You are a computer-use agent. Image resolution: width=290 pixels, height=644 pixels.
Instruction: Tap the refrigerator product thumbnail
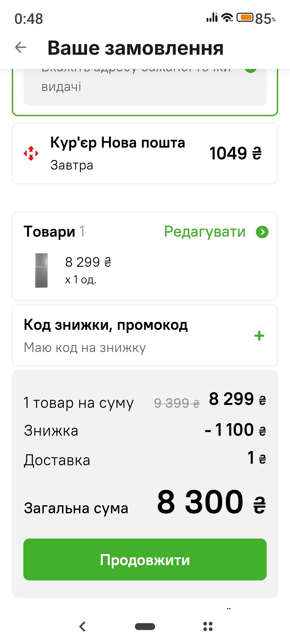(x=41, y=270)
